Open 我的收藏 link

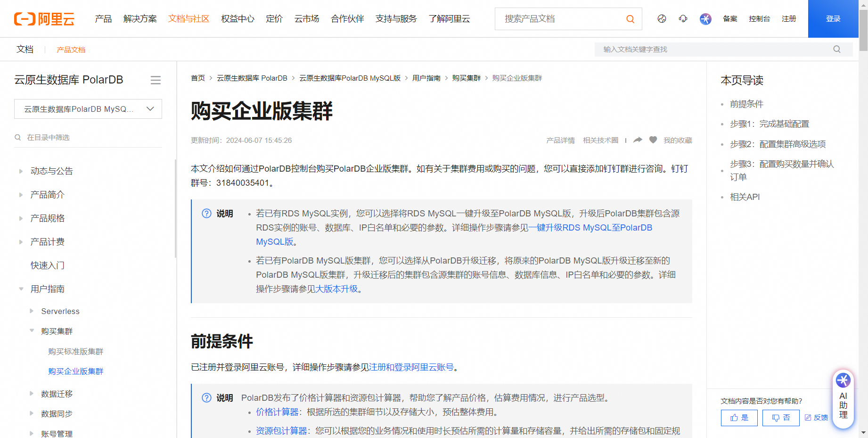coord(678,140)
